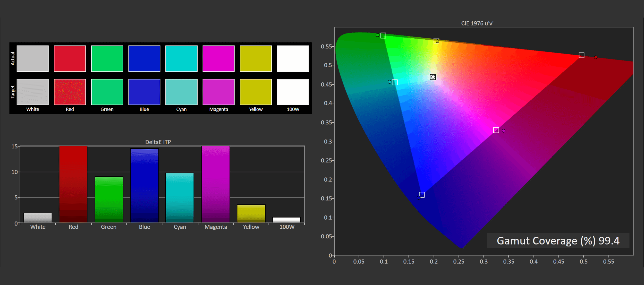Click the white point target square on CIE diagram
The width and height of the screenshot is (644, 285).
coord(433,77)
